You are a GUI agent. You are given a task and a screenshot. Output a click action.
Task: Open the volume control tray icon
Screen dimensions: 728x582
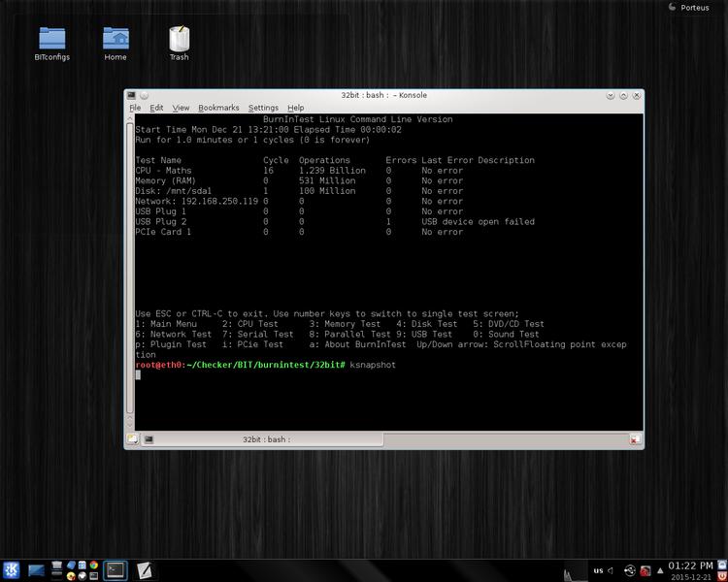pyautogui.click(x=611, y=571)
